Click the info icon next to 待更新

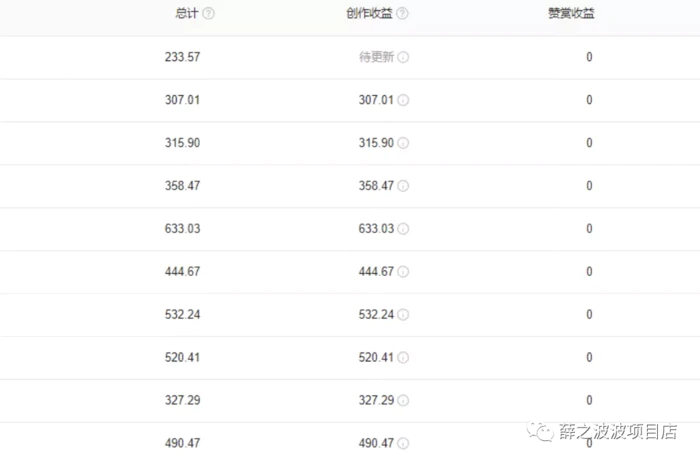[403, 57]
